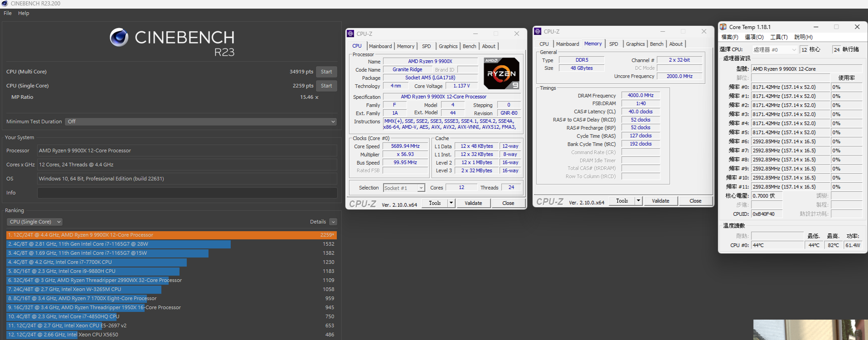Select the Mainboard tab in CPU-Z CPU window

tap(380, 46)
